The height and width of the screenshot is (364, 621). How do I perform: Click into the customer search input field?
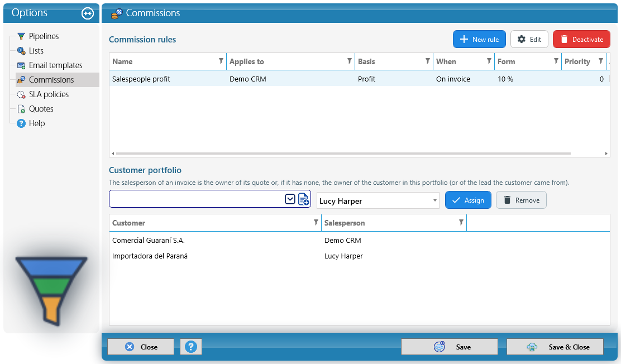(197, 199)
